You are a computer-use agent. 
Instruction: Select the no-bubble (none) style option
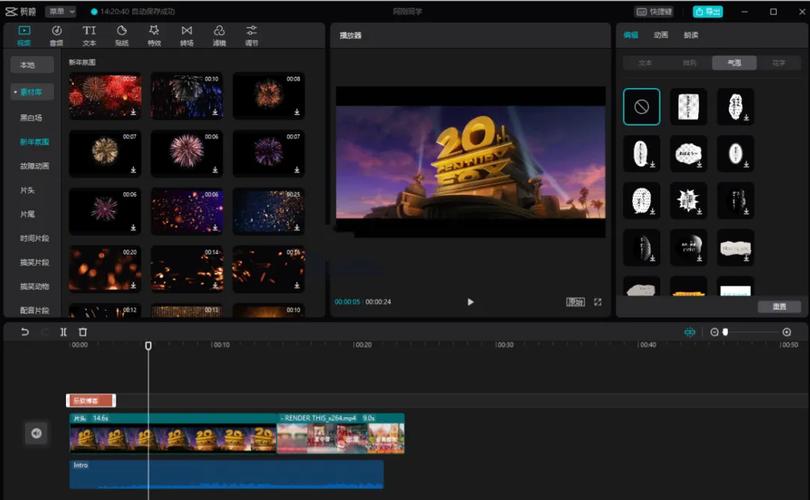[x=641, y=106]
